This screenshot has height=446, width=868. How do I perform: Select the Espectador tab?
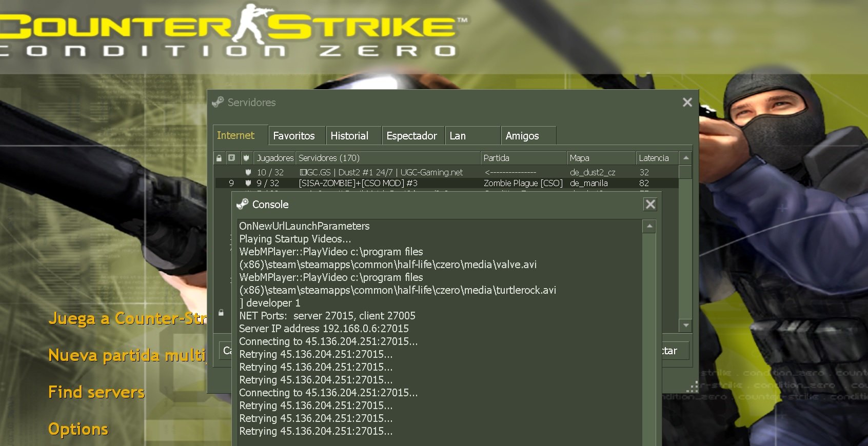[x=411, y=136]
